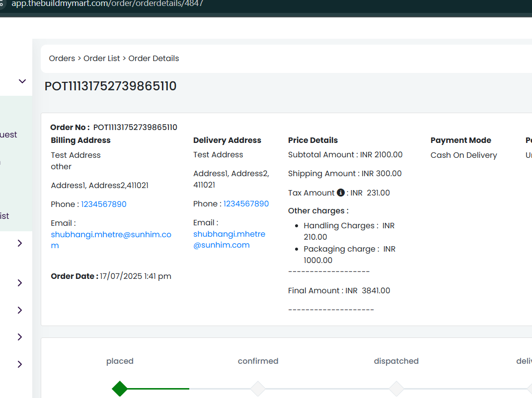Click the delivery address email link

tap(229, 239)
